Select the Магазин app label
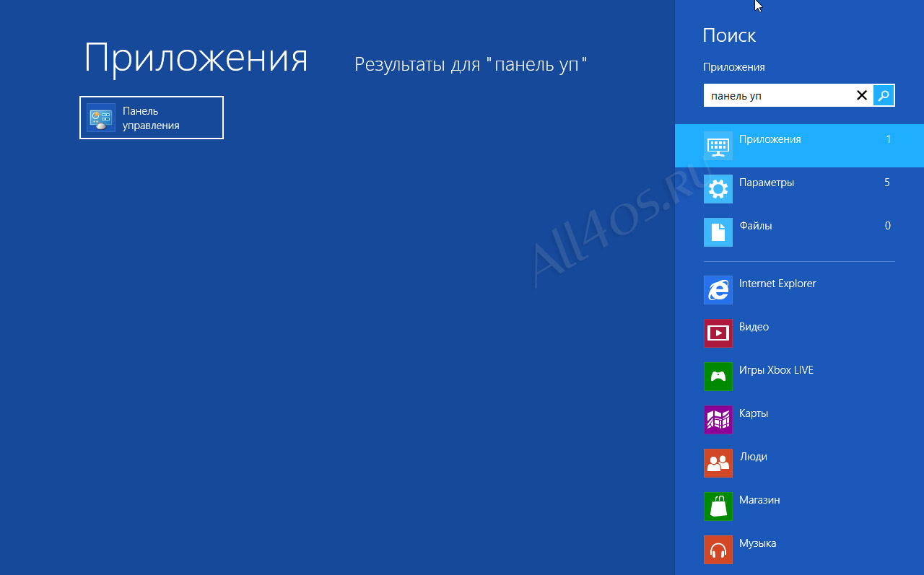The width and height of the screenshot is (924, 575). [759, 500]
